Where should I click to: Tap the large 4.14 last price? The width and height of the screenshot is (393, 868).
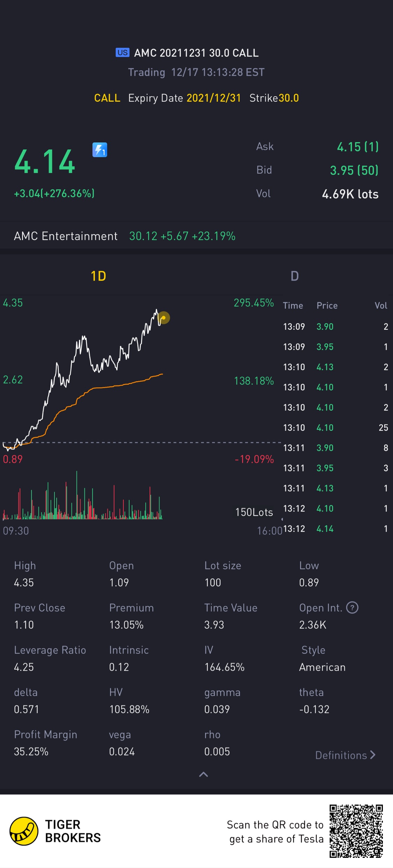(x=45, y=161)
